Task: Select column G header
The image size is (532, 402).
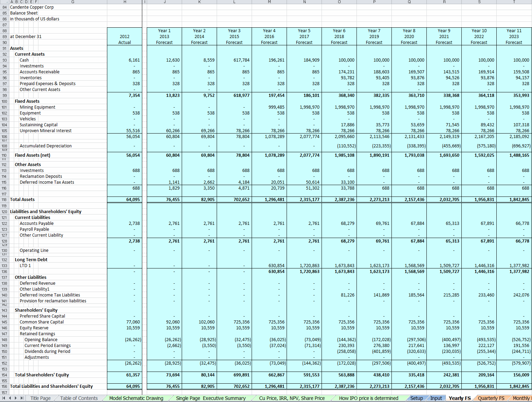Action: point(73,2)
